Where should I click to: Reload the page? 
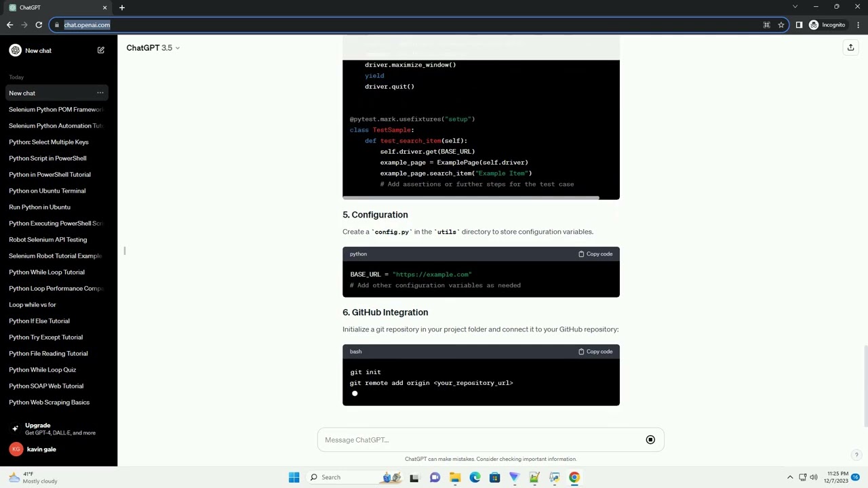click(x=39, y=25)
